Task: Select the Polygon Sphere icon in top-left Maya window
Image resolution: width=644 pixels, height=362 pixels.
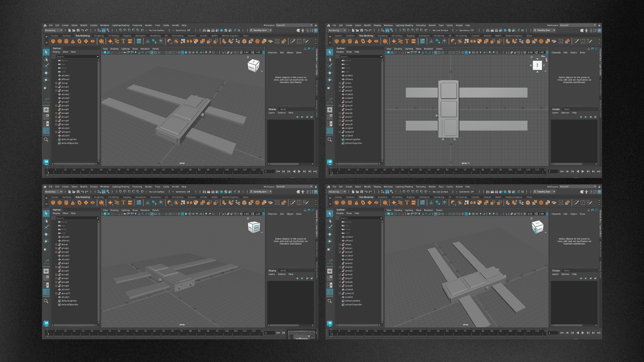Action: [x=53, y=41]
